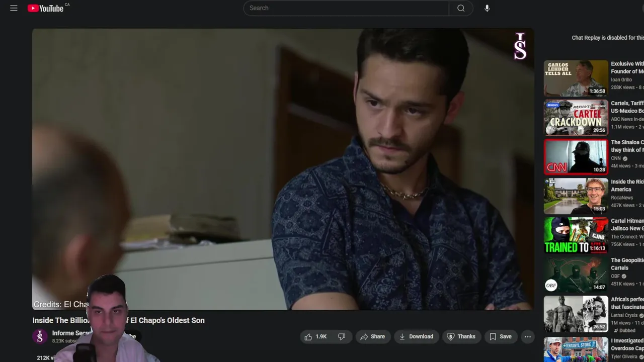Start voice search with microphone icon
This screenshot has width=644, height=362.
point(487,8)
